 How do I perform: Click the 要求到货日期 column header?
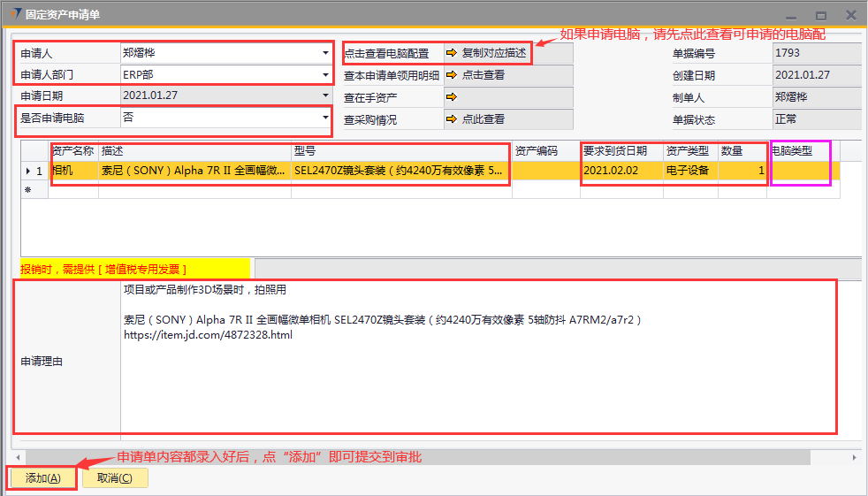click(x=621, y=151)
